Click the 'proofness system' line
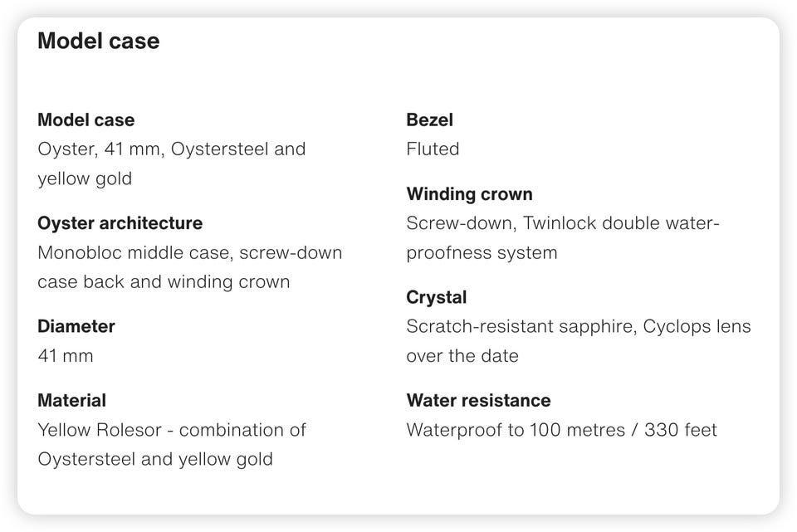This screenshot has height=532, width=797. click(482, 253)
